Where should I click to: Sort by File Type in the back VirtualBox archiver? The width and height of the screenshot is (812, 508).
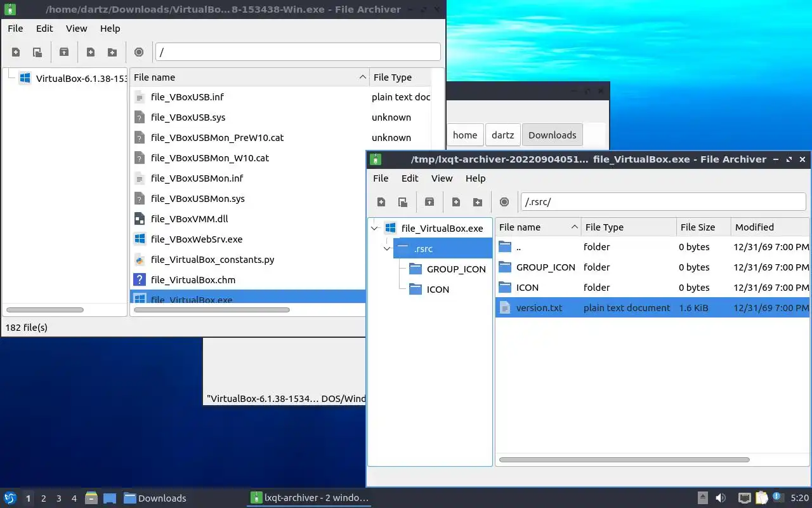pyautogui.click(x=400, y=77)
